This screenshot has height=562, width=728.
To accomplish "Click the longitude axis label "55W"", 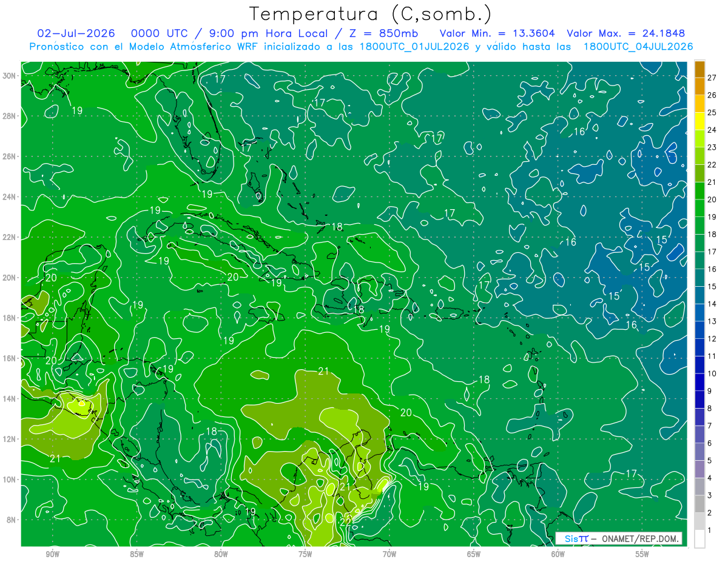I will 642,554.
